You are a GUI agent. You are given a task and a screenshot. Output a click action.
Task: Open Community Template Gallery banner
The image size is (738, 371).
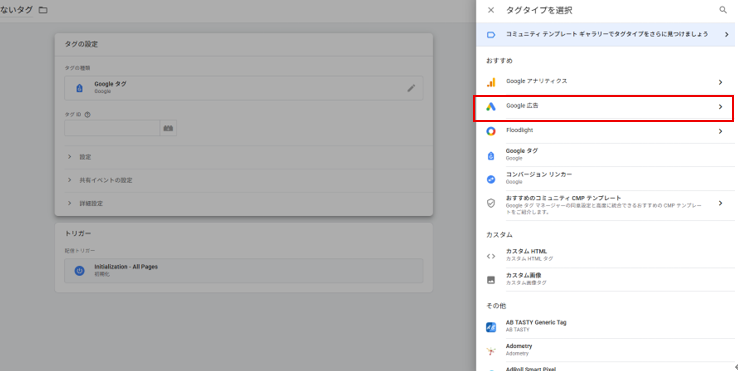coord(605,34)
